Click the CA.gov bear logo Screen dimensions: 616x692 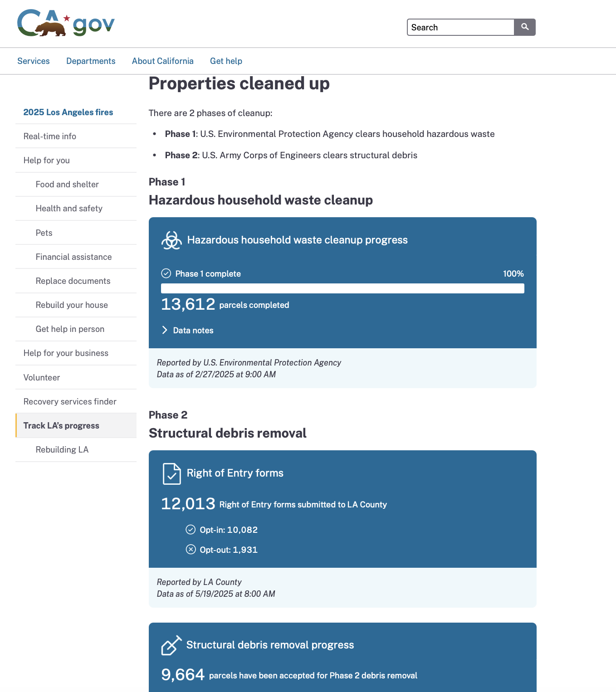pos(66,23)
